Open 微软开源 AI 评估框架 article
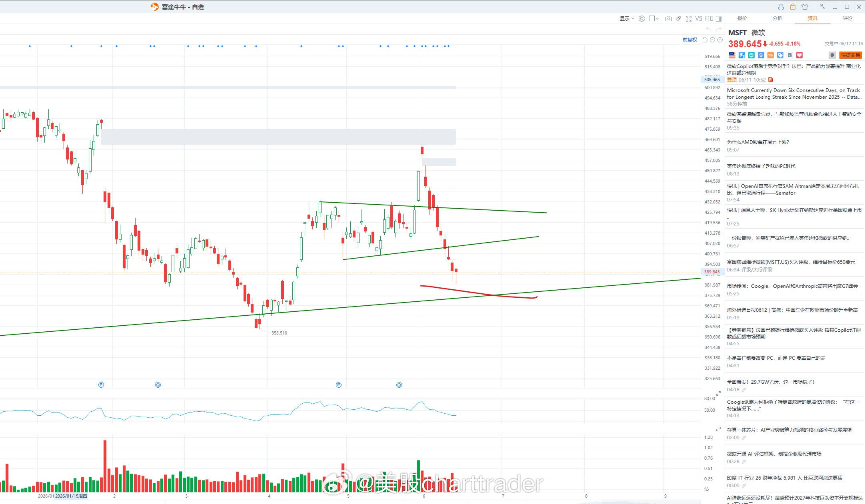865x504 pixels. (774, 454)
